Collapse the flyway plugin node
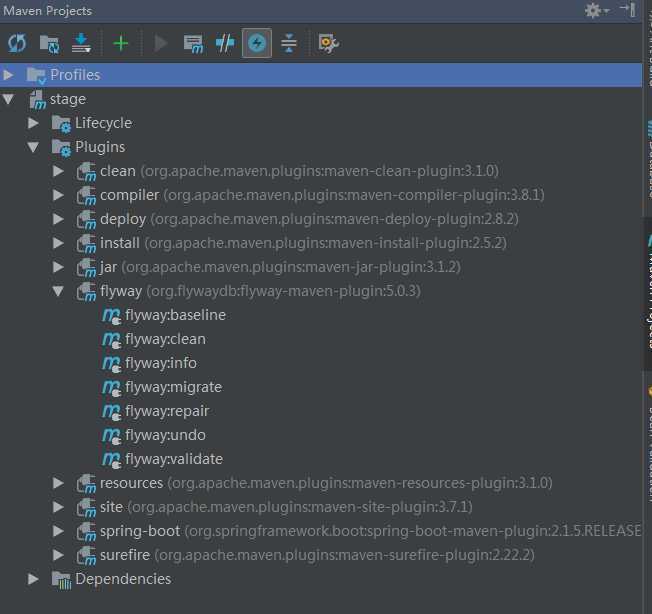This screenshot has height=614, width=652. click(x=58, y=291)
